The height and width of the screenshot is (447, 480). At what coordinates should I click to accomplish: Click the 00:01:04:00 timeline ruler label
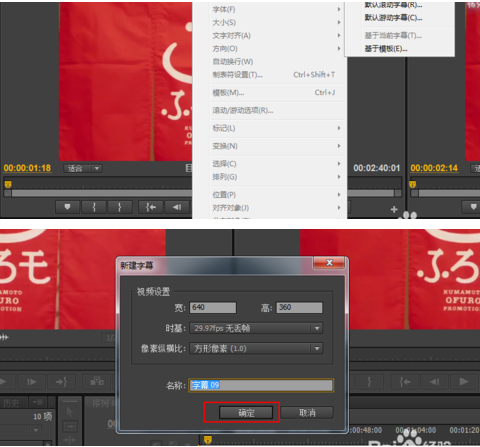tap(416, 430)
